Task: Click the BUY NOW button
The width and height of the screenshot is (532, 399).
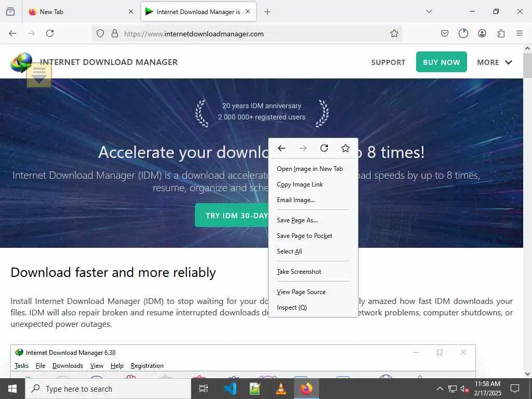Action: 442,62
